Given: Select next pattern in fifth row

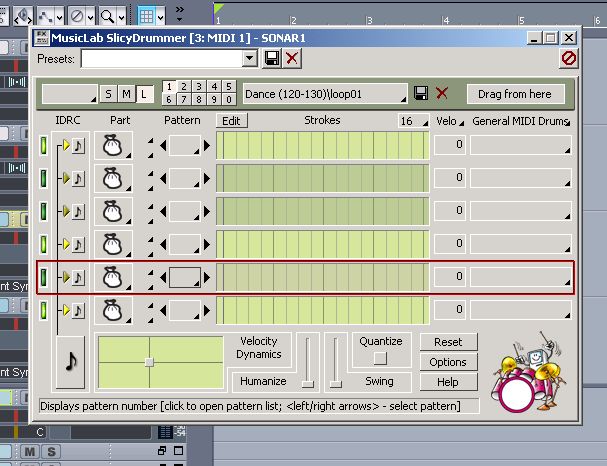Looking at the screenshot, I should point(207,277).
